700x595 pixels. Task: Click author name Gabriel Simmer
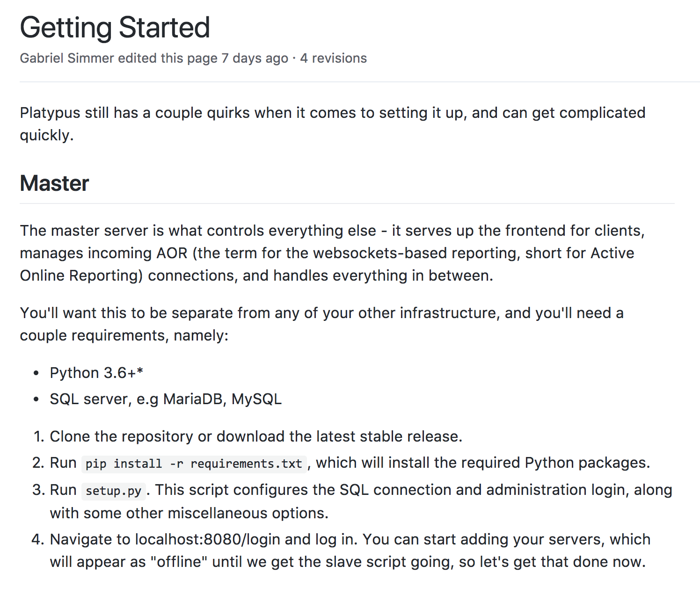[x=67, y=58]
